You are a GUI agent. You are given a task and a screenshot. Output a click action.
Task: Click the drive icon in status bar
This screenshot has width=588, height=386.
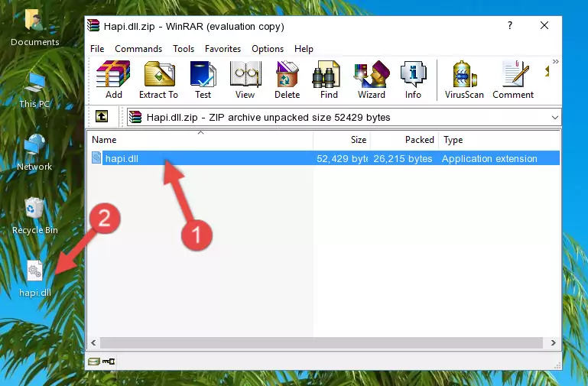coord(94,362)
